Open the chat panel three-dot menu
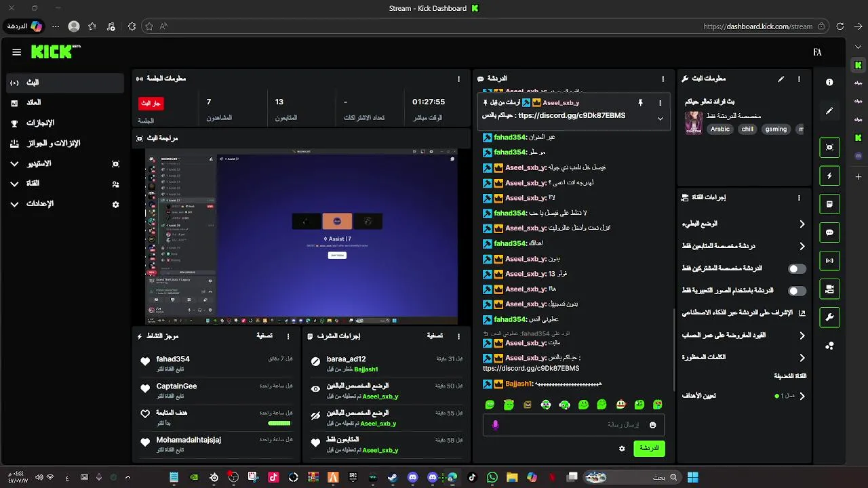The width and height of the screenshot is (868, 488). (663, 79)
